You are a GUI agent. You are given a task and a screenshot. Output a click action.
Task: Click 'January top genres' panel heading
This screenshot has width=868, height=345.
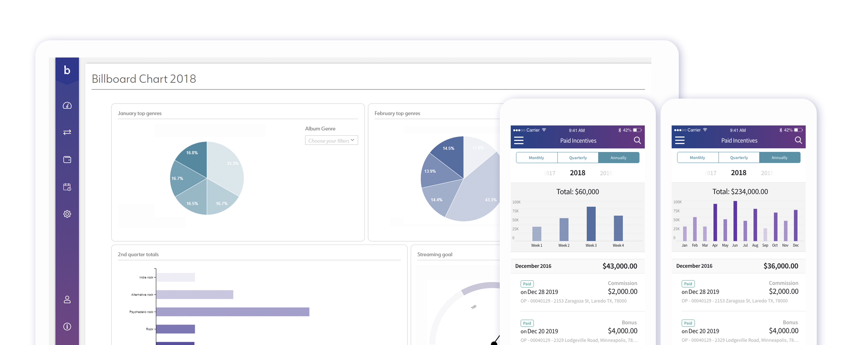click(139, 113)
